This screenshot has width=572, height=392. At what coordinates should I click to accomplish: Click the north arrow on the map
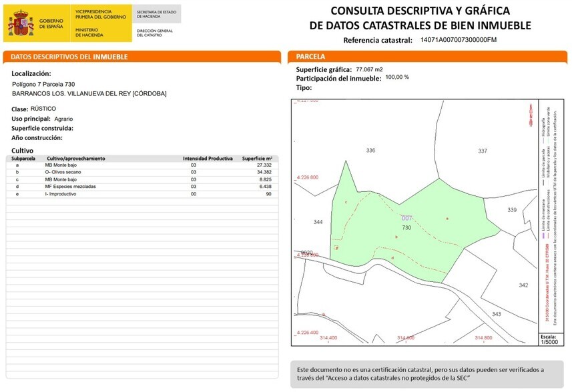[x=531, y=115]
